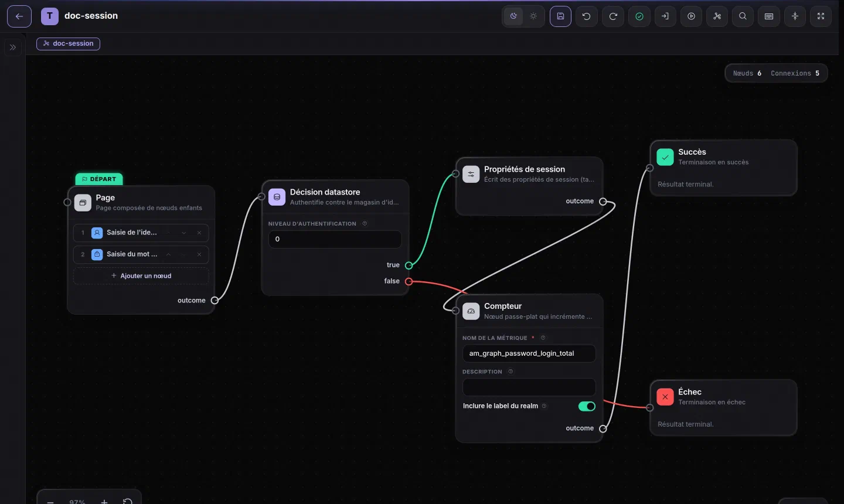
Task: Zoom in with the plus button
Action: pos(104,501)
